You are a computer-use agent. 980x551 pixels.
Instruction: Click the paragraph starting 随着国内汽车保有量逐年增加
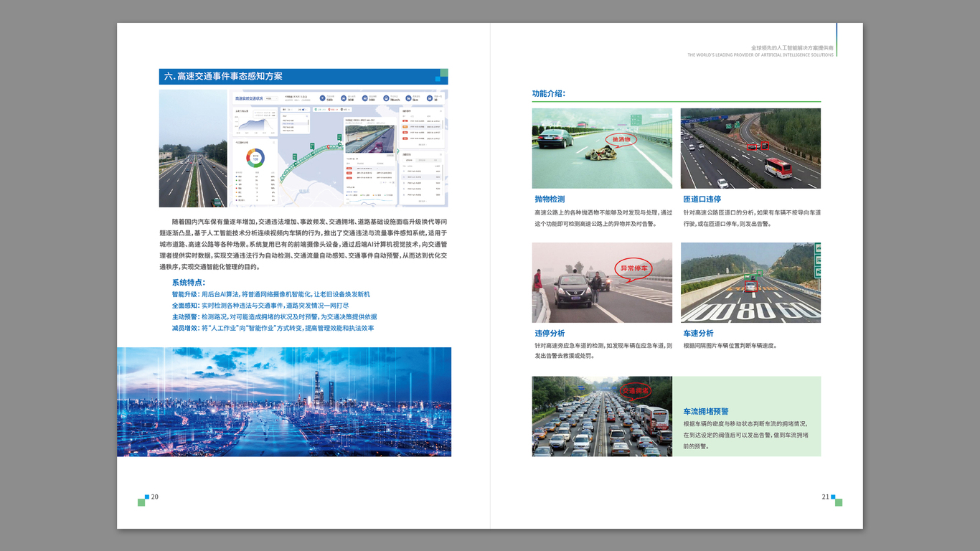click(303, 244)
